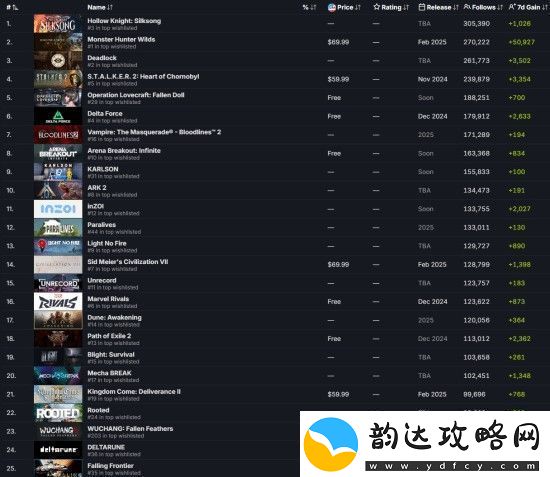
Task: Open the inZOI title link
Action: (x=95, y=206)
